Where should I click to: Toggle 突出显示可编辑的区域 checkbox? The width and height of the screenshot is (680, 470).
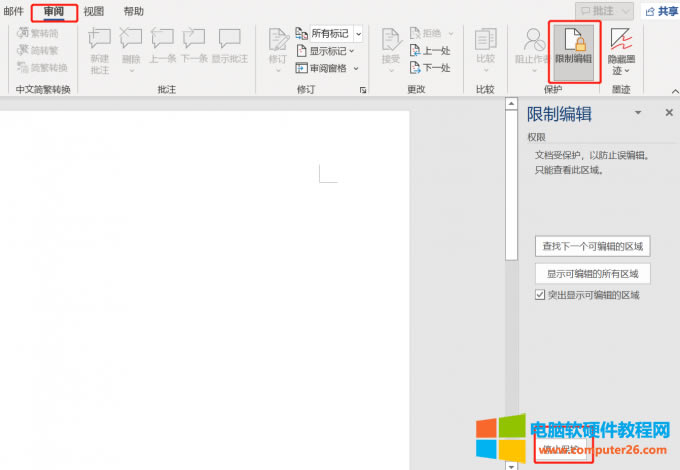[541, 296]
